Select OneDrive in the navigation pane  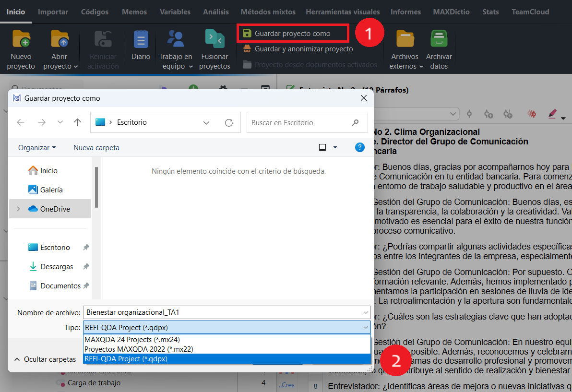coord(49,209)
